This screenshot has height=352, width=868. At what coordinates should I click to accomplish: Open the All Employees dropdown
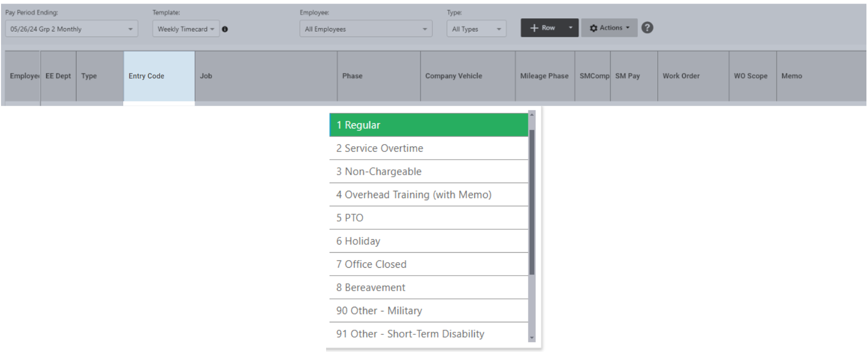point(366,29)
